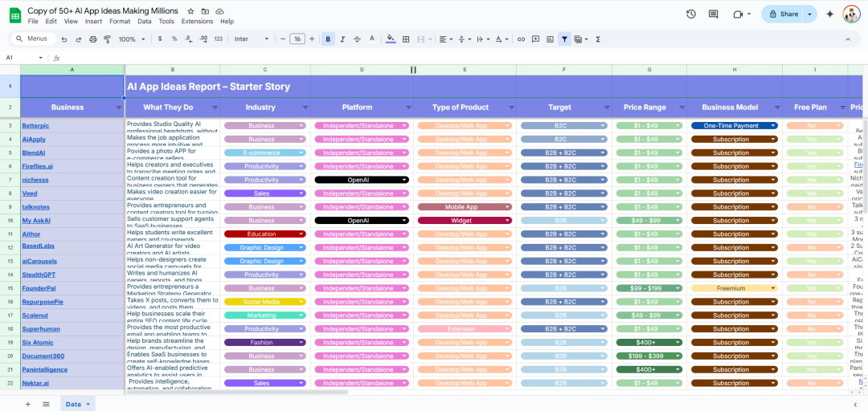868x411 pixels.
Task: Open the Education industry chip dropdown
Action: point(301,234)
